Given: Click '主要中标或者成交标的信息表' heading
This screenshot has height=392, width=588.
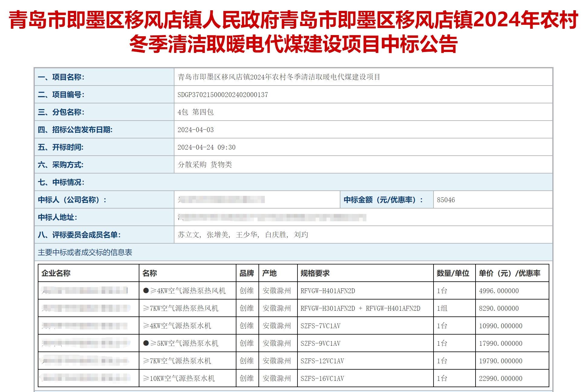Looking at the screenshot, I should (x=85, y=252).
